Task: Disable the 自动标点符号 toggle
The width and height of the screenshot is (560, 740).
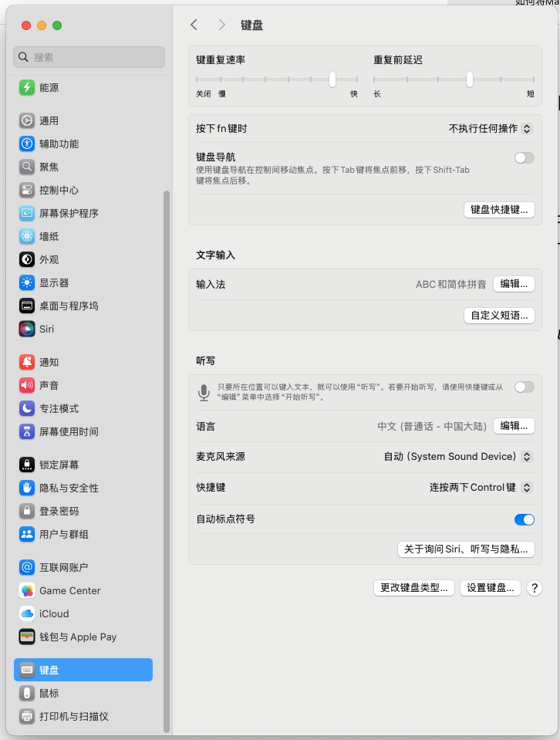Action: pos(524,519)
